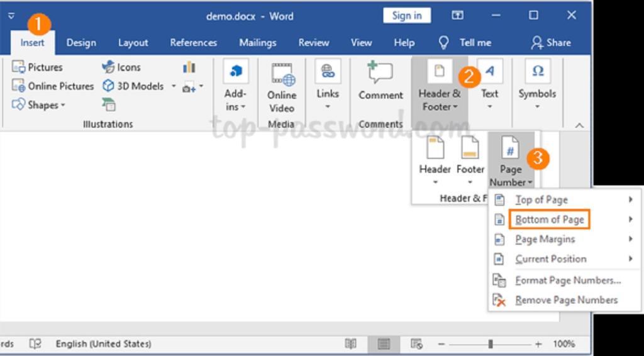Image resolution: width=644 pixels, height=356 pixels.
Task: Click the Tell me lightbulb search
Action: (465, 43)
